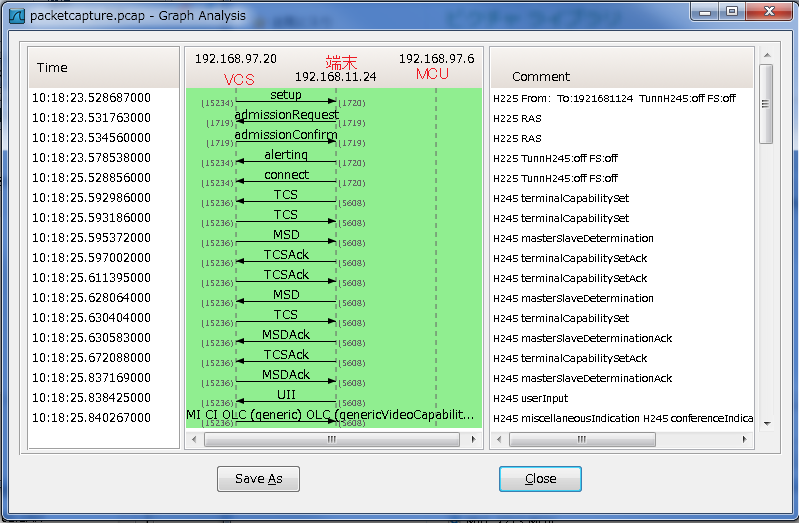This screenshot has width=799, height=523.
Task: Click host address 192.168.11.24
Action: (x=335, y=77)
